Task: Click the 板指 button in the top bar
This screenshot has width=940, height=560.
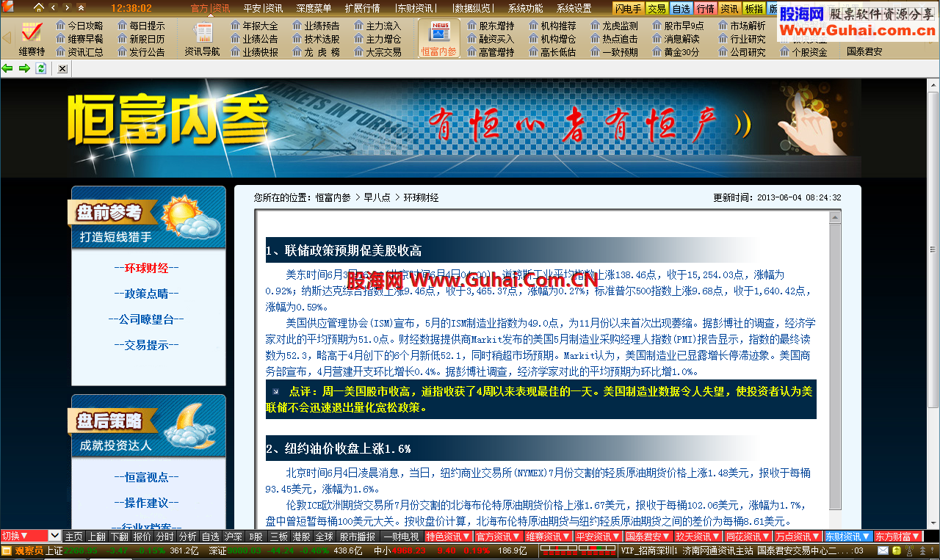Action: tap(754, 8)
